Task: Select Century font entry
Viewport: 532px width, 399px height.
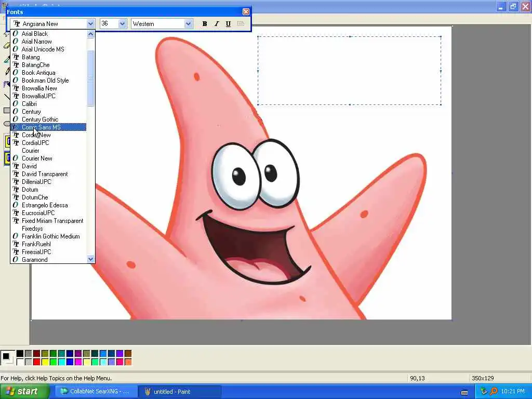Action: tap(48, 112)
